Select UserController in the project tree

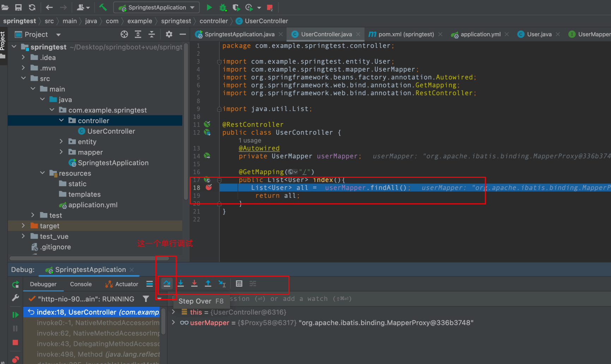pyautogui.click(x=111, y=131)
